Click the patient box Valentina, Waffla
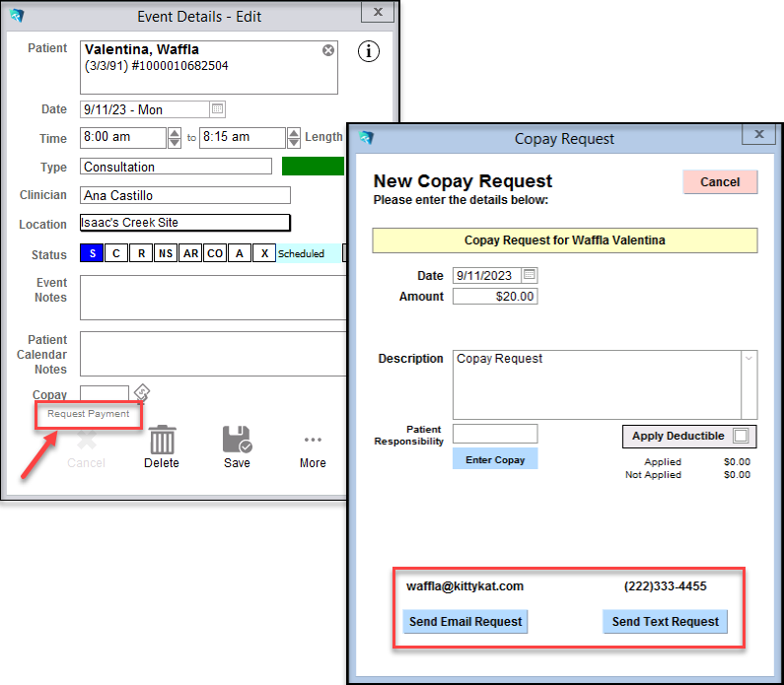 tap(209, 67)
